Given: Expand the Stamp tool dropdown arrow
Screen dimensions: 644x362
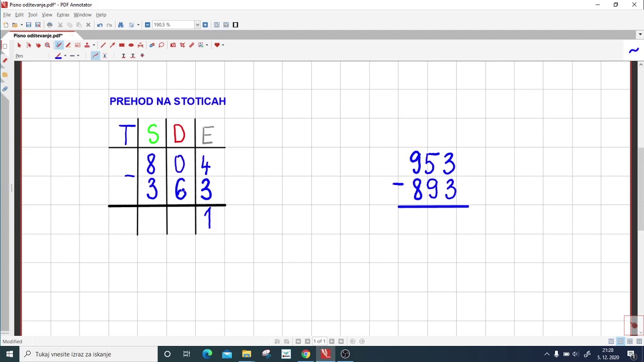Looking at the screenshot, I should click(94, 45).
